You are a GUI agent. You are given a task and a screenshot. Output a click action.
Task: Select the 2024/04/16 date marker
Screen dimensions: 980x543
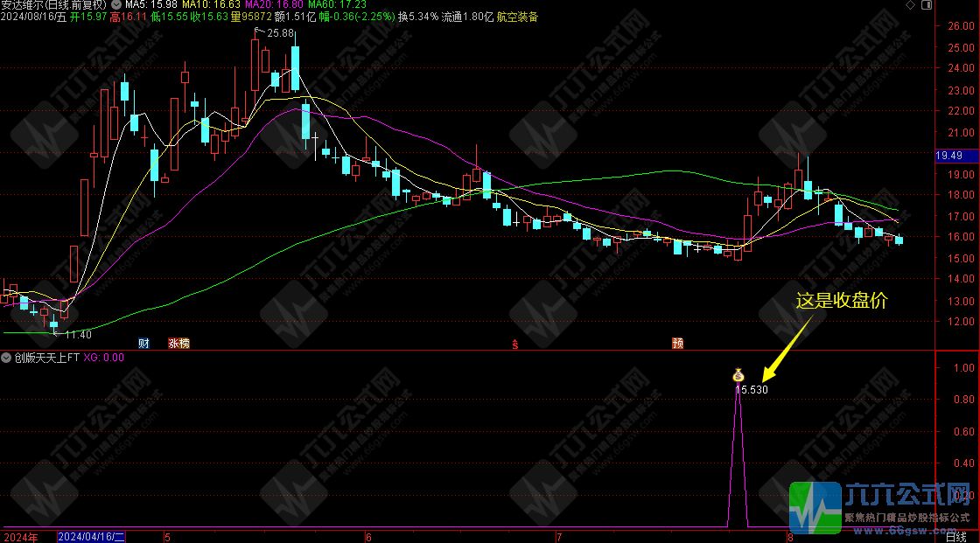[x=92, y=536]
